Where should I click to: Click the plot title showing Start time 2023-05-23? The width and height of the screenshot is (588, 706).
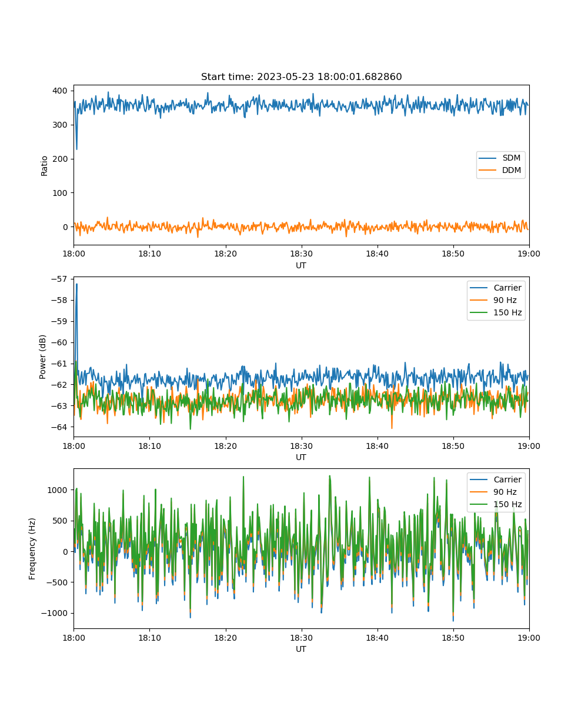(301, 77)
